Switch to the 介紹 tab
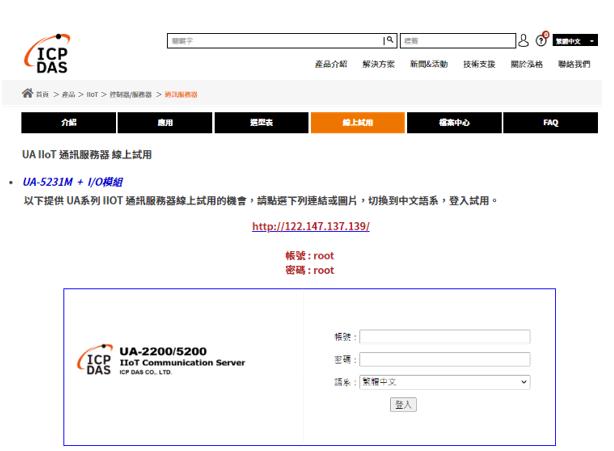This screenshot has width=614, height=451. tap(69, 123)
